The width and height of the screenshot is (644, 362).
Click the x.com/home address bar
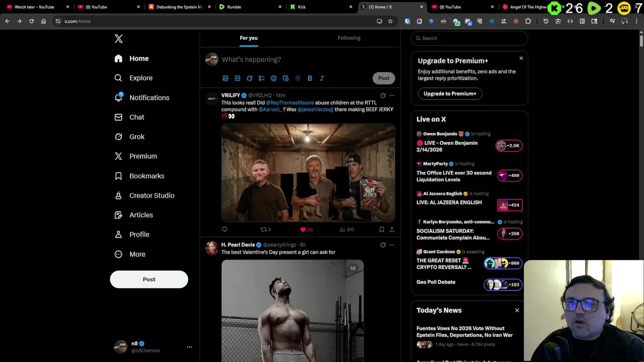tap(216, 21)
